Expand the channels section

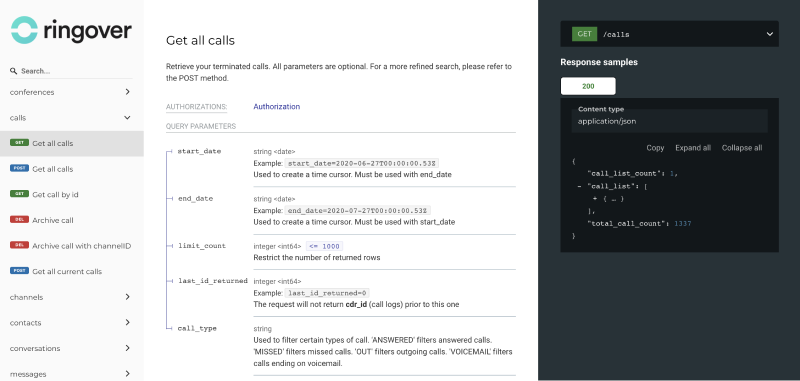pyautogui.click(x=71, y=297)
